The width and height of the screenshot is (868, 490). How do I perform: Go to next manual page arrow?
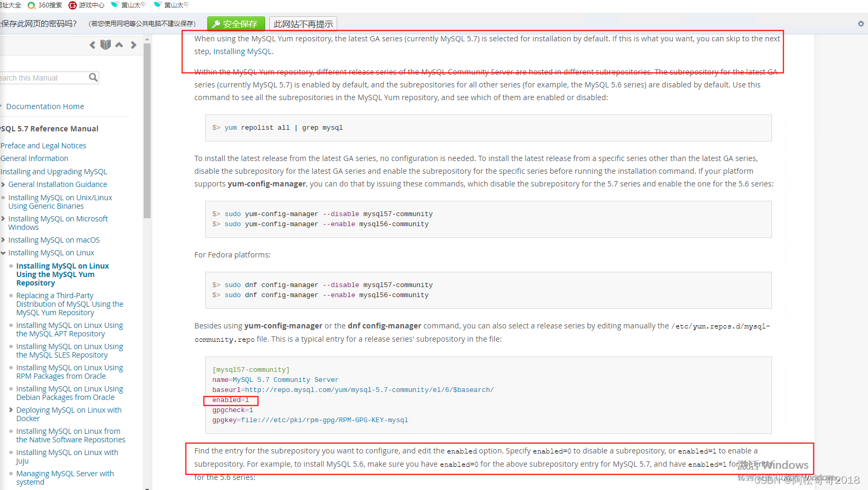pos(134,45)
